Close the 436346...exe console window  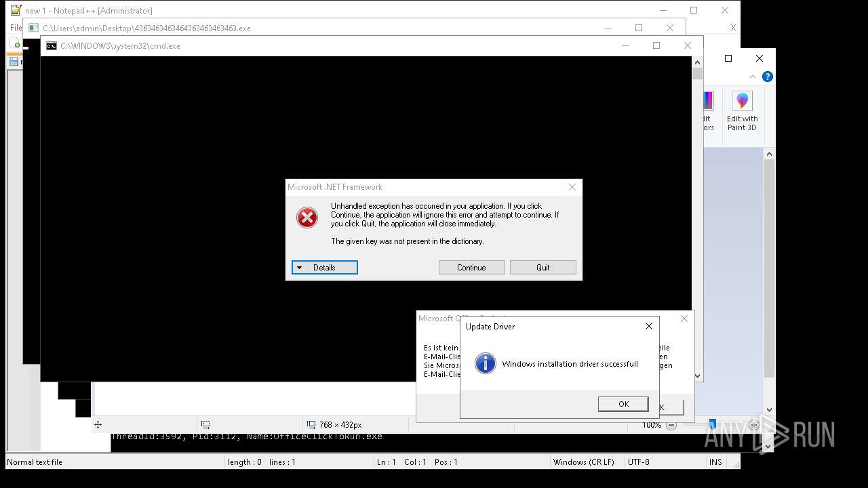point(670,28)
